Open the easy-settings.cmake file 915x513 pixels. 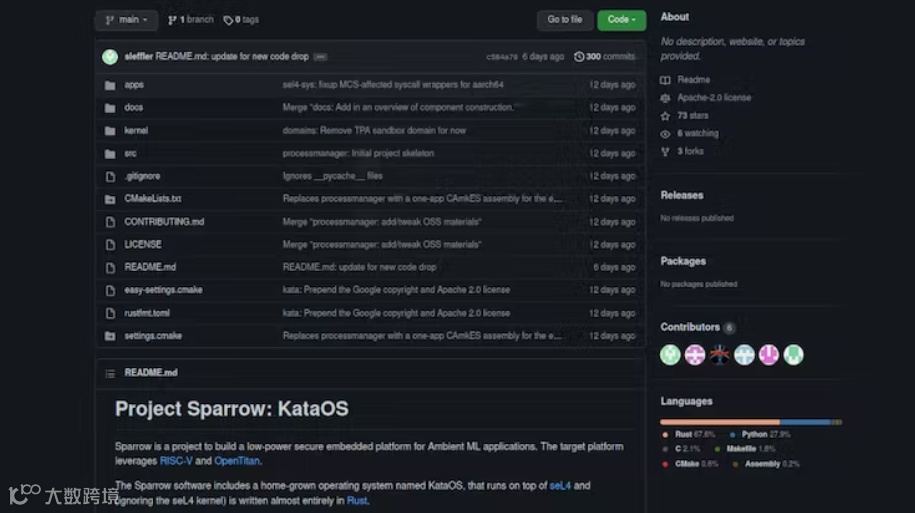click(163, 290)
